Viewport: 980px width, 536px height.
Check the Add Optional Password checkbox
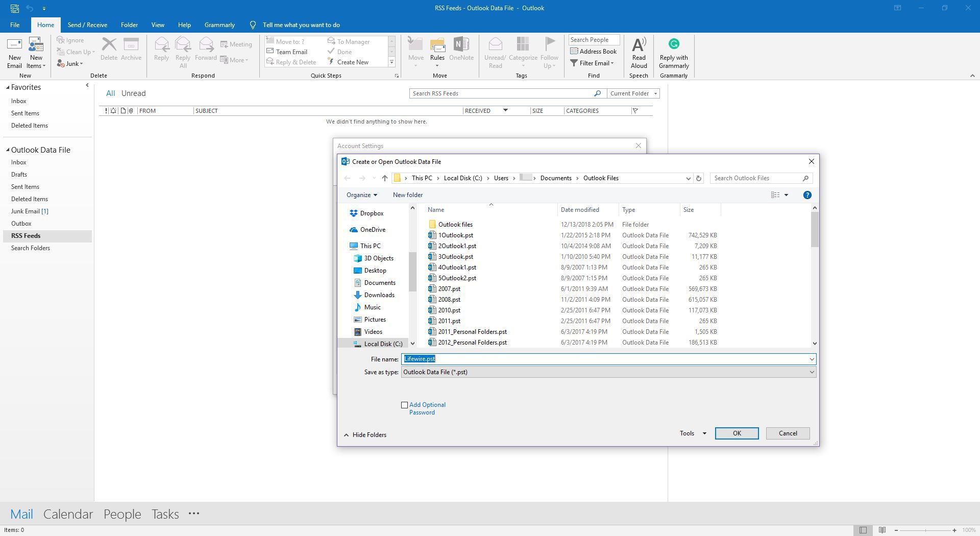pyautogui.click(x=405, y=405)
